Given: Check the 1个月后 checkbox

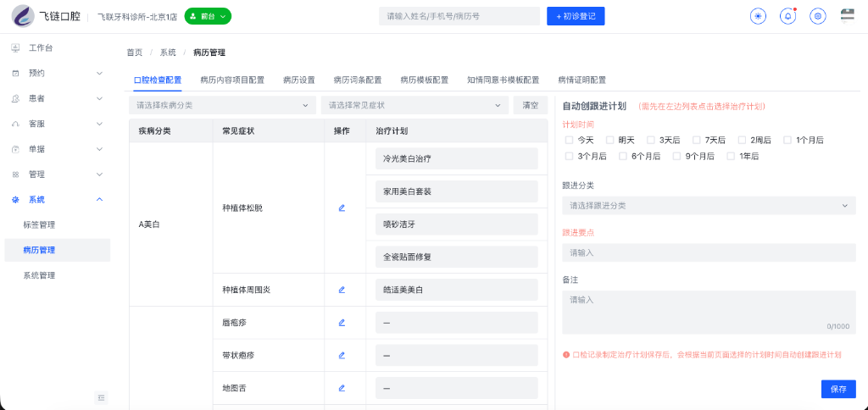Looking at the screenshot, I should pos(787,140).
